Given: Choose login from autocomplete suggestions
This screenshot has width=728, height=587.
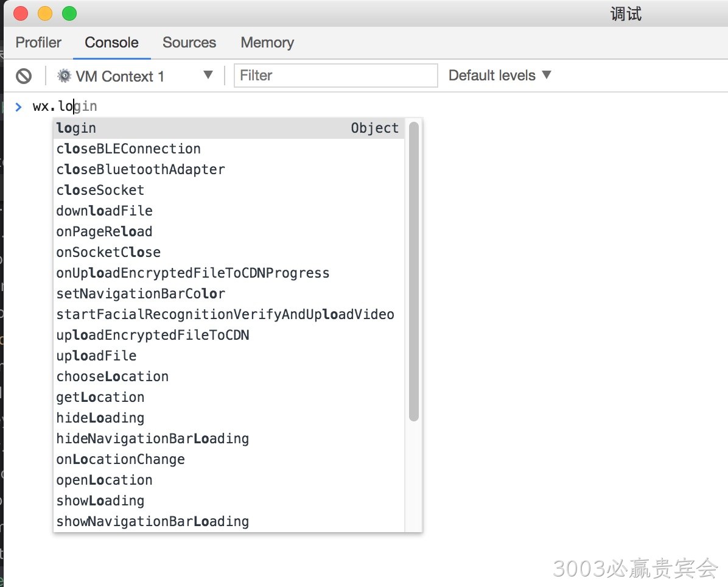Looking at the screenshot, I should pyautogui.click(x=229, y=128).
